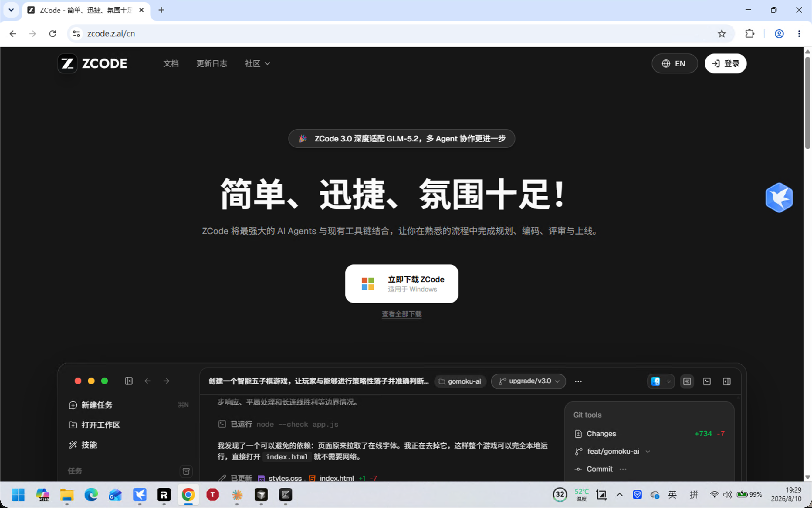Expand the feat/gomoku-ai branch chevron

point(648,452)
